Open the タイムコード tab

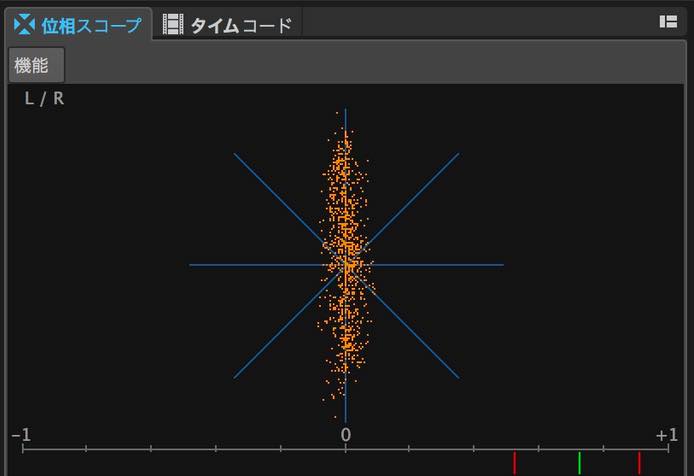(227, 25)
